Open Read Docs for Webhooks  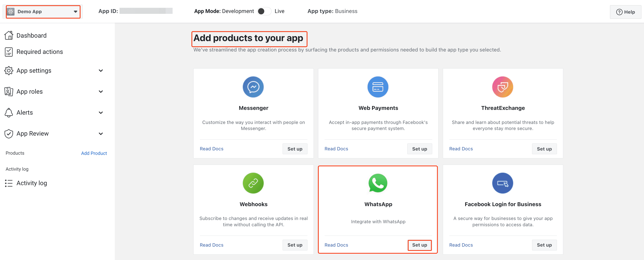[212, 245]
